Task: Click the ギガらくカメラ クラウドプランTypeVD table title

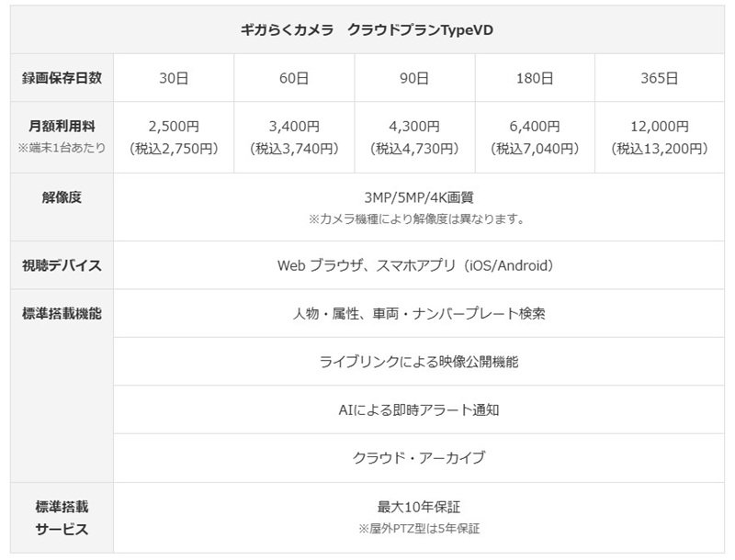Action: [x=367, y=29]
